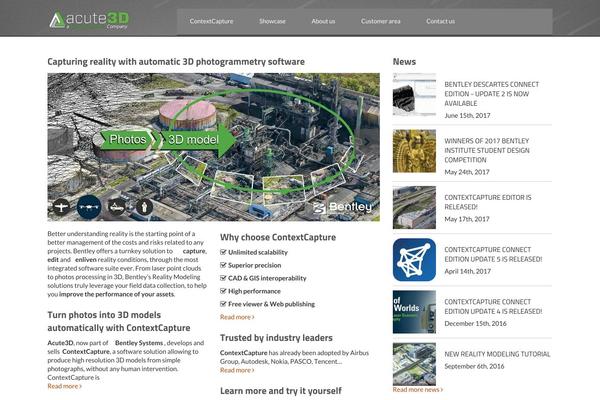Click the blue mesh Update 5 app icon
This screenshot has width=600, height=400.
pos(414,260)
